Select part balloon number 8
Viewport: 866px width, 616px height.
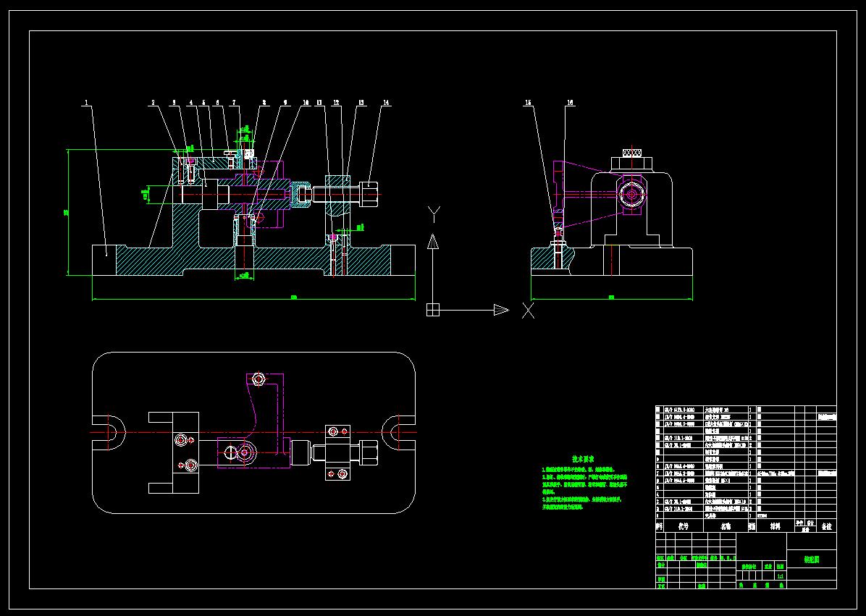pos(264,103)
